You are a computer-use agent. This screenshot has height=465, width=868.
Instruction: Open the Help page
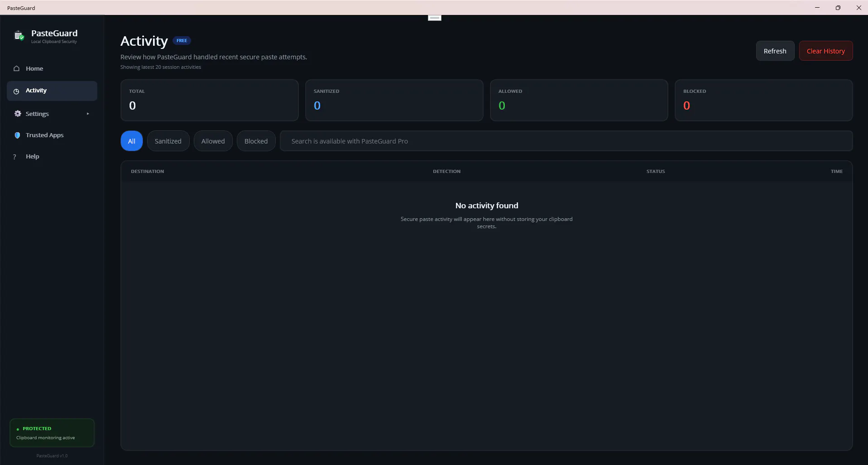point(52,156)
